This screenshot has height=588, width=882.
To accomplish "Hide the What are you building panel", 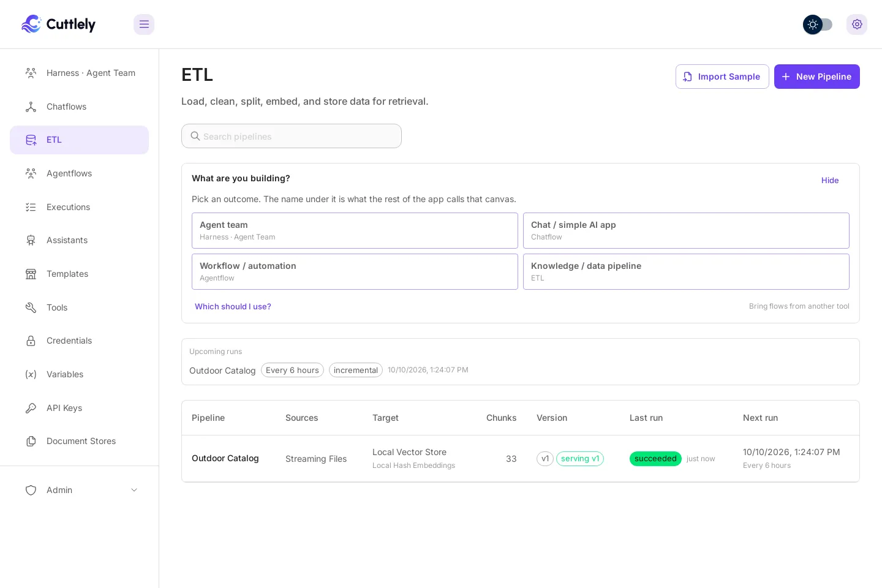I will tap(830, 180).
